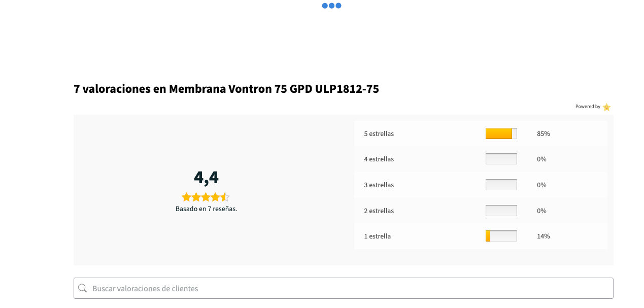644x308 pixels.
Task: Click the 5 estrellas progress bar
Action: tap(501, 133)
